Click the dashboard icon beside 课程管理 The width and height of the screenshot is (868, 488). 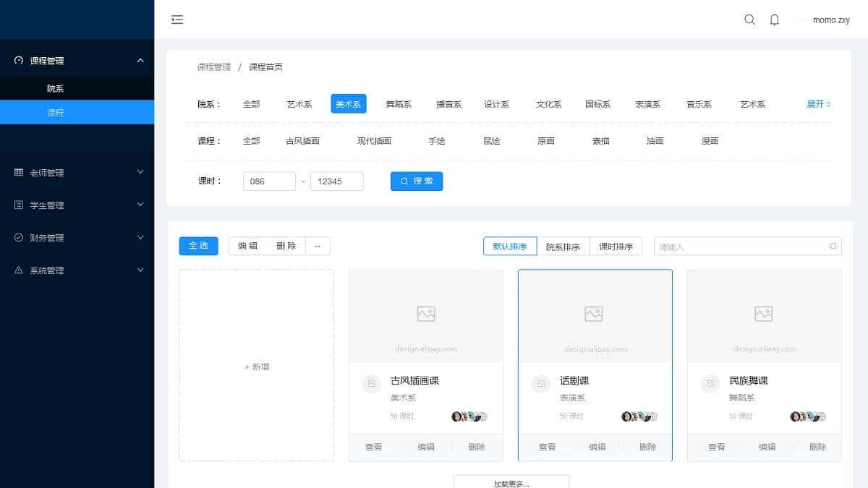16,61
